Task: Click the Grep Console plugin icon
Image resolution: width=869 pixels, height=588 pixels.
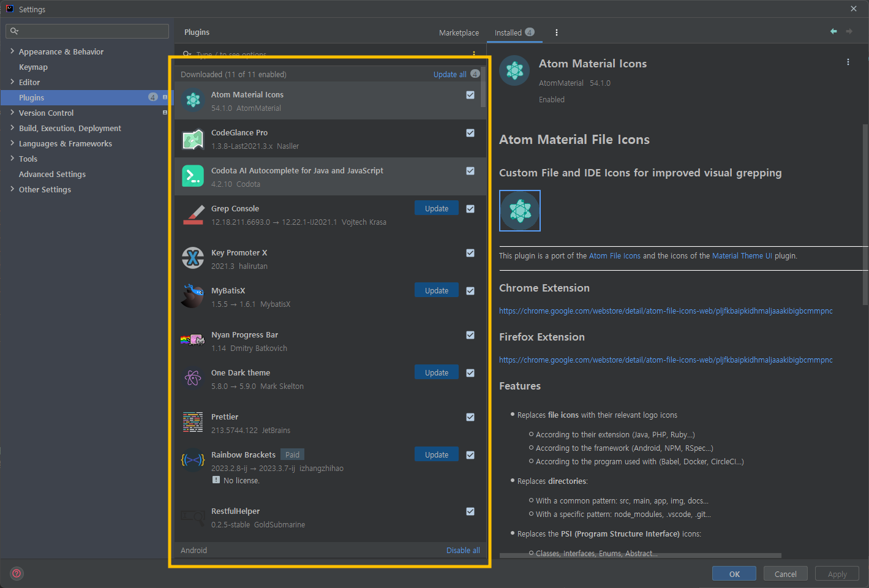Action: (x=193, y=215)
